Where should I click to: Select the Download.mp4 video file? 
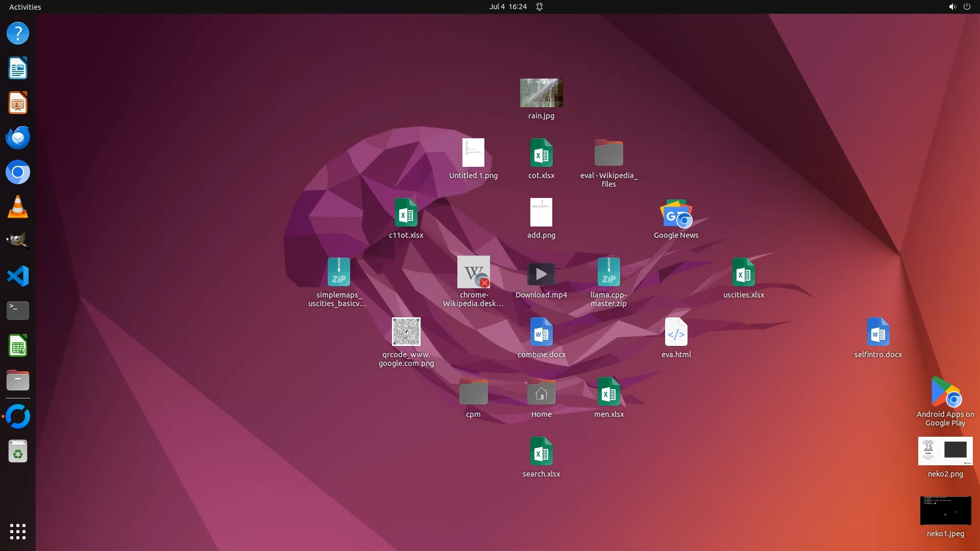[x=541, y=274]
